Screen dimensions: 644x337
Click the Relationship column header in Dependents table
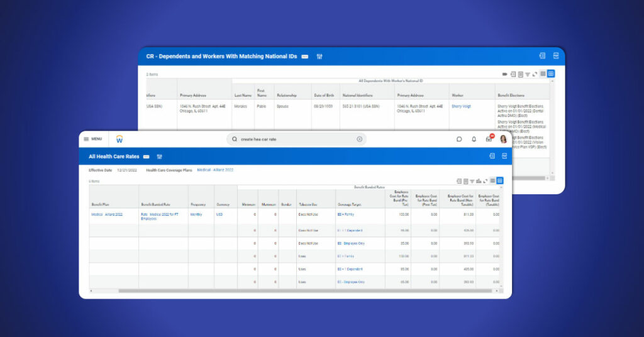287,95
